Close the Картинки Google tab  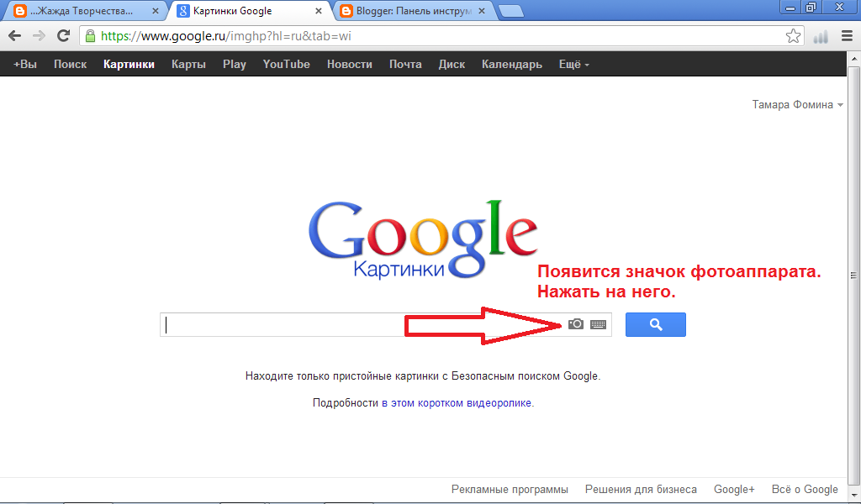[319, 11]
